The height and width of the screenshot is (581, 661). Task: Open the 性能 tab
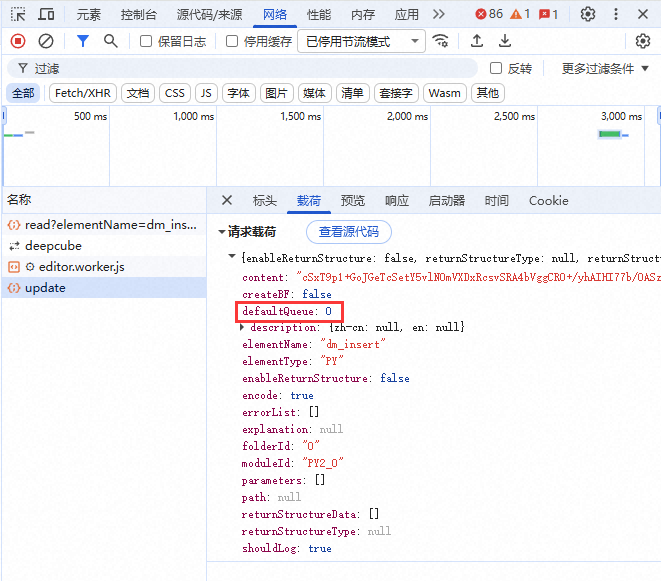point(319,14)
